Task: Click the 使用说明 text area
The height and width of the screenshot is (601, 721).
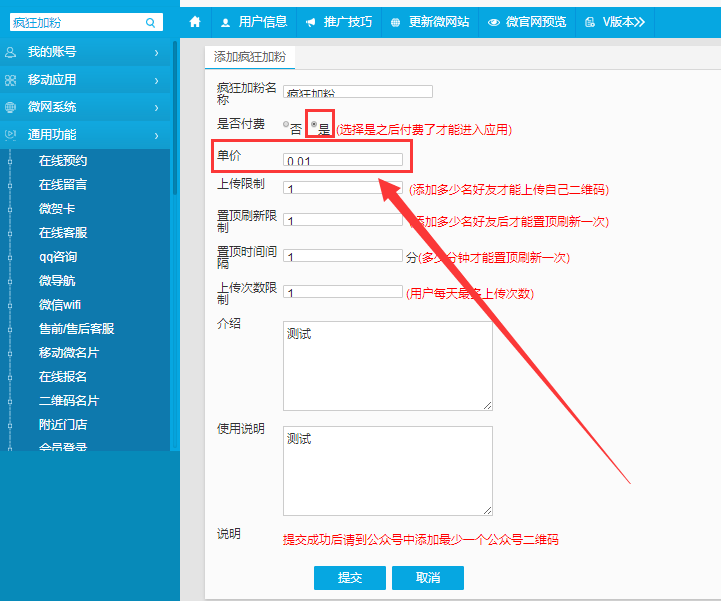Action: (388, 471)
